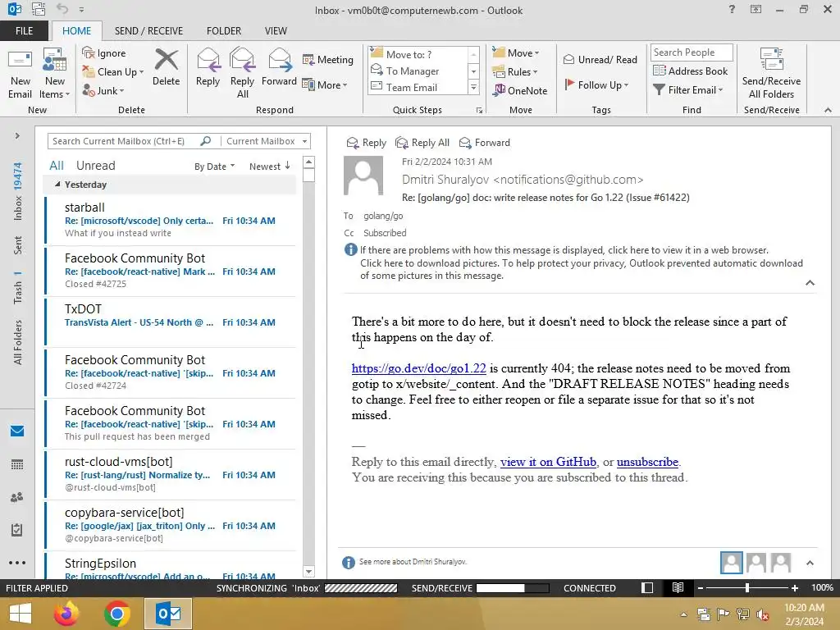This screenshot has height=630, width=840.
Task: Click the zoom out minus button
Action: pyautogui.click(x=700, y=587)
